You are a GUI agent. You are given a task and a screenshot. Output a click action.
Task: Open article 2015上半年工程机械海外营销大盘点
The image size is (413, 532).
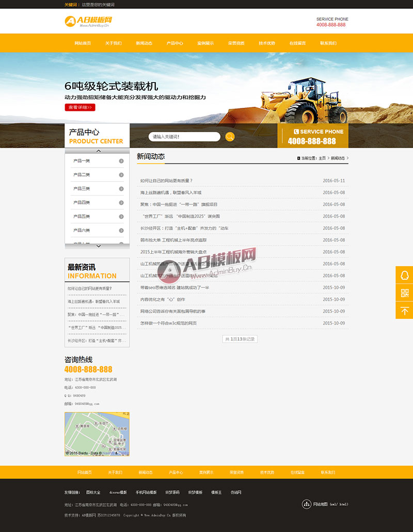coord(173,252)
